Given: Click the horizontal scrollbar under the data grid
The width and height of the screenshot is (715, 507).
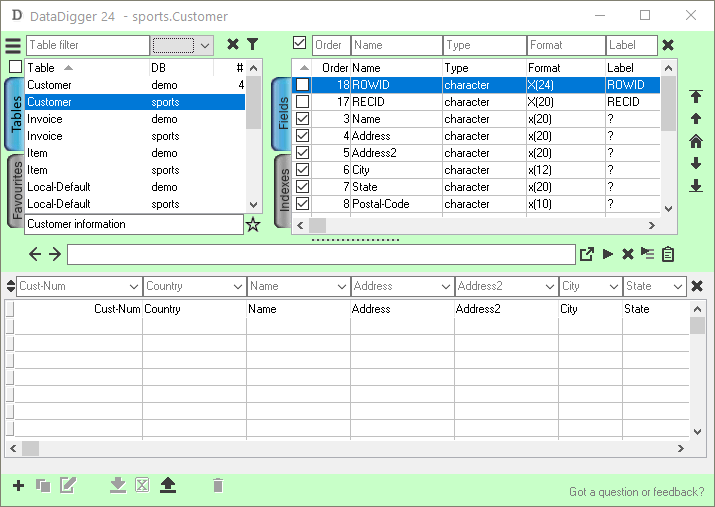Looking at the screenshot, I should tap(350, 448).
